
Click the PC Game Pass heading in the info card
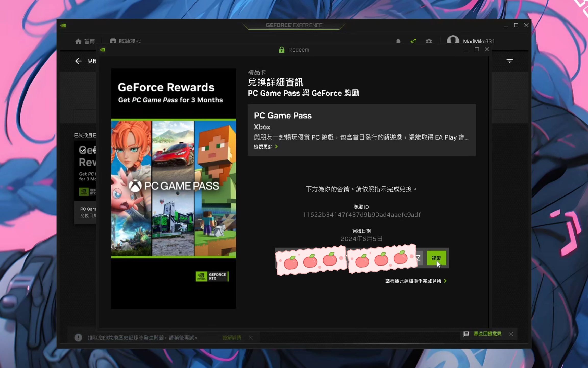(x=283, y=116)
